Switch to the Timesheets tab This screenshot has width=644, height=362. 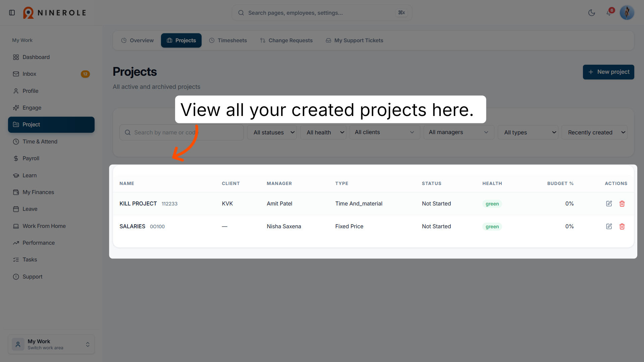[228, 40]
